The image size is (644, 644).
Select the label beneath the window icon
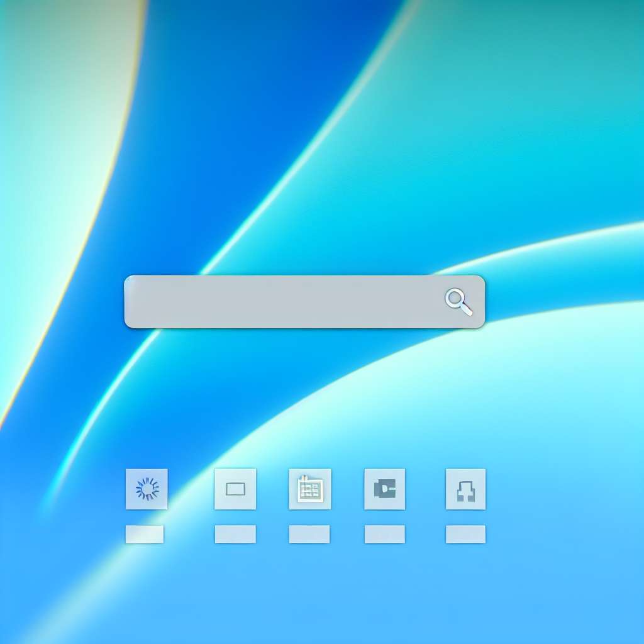click(235, 534)
